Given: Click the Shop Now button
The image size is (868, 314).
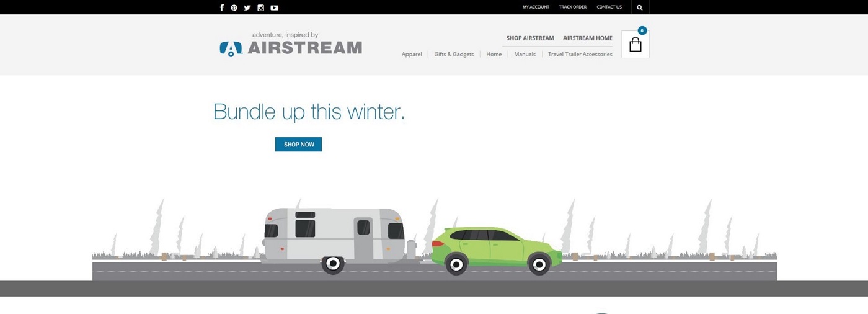Looking at the screenshot, I should (x=298, y=144).
